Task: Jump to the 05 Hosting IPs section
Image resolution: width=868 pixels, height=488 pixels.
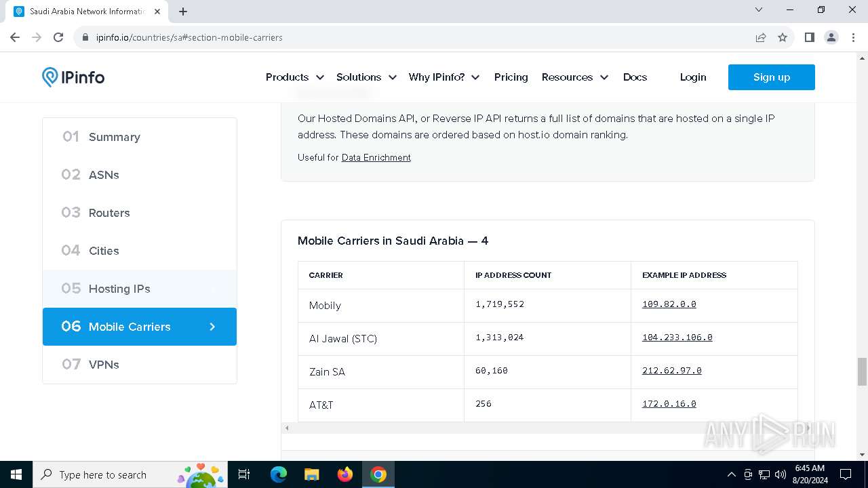Action: click(x=140, y=289)
